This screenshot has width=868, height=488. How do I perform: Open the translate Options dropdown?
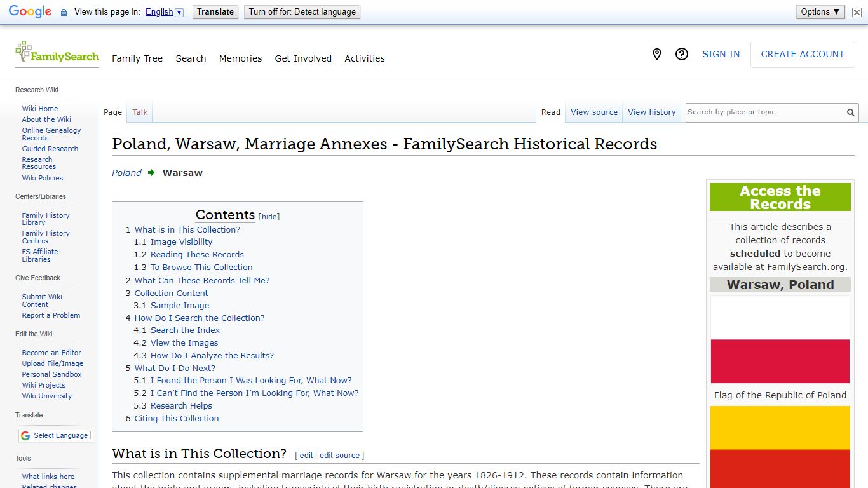tap(820, 12)
